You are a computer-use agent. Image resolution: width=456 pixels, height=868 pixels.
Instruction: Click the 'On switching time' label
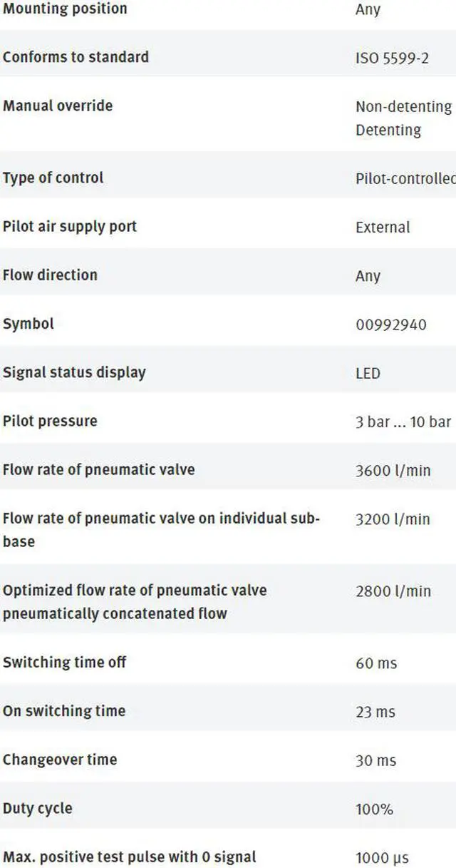(64, 711)
